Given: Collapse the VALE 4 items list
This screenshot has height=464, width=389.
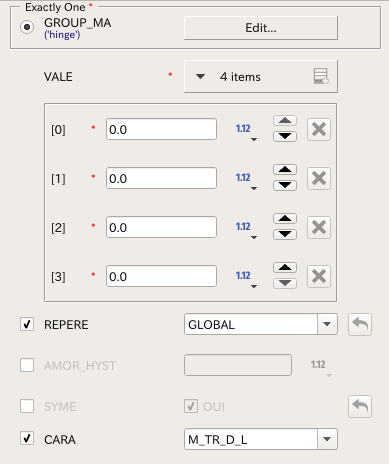Looking at the screenshot, I should pos(200,77).
